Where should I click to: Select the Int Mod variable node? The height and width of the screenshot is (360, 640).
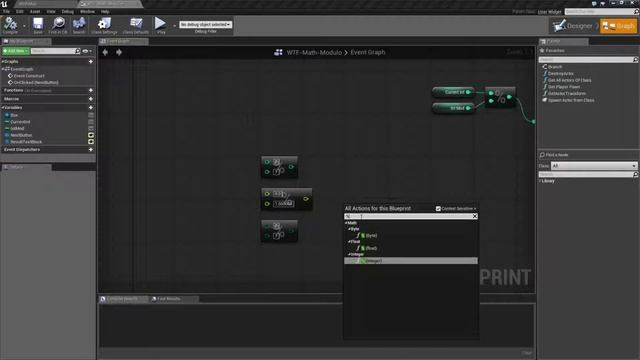453,108
